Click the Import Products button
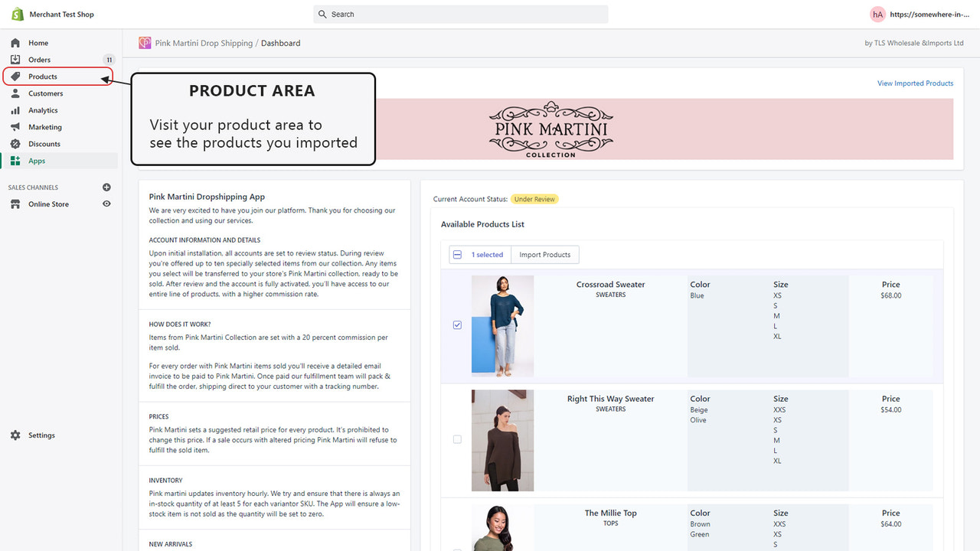980x551 pixels. point(544,254)
